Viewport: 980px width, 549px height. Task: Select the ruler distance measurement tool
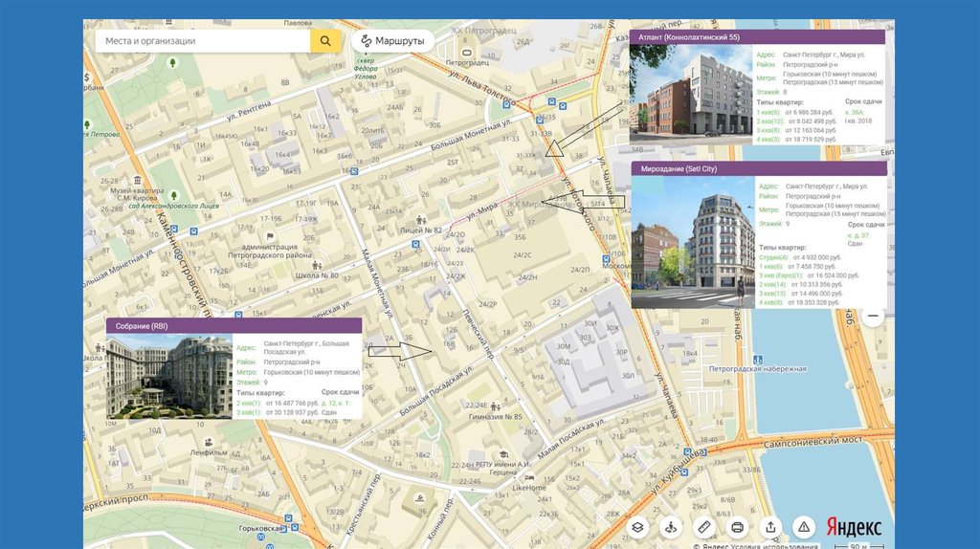pyautogui.click(x=704, y=527)
